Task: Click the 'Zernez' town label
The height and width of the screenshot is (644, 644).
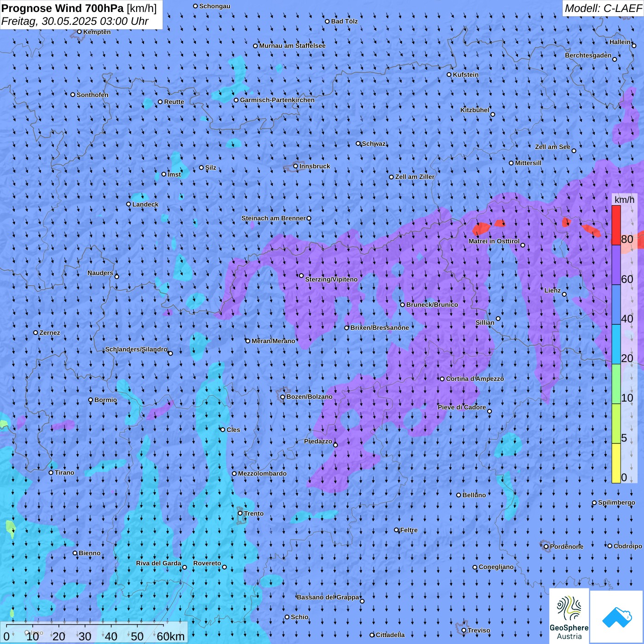Action: pos(50,333)
